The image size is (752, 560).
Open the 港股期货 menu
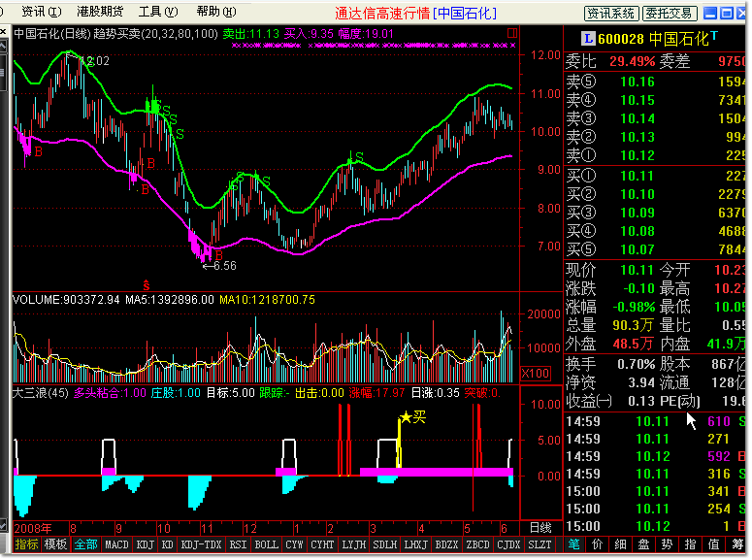click(x=100, y=11)
